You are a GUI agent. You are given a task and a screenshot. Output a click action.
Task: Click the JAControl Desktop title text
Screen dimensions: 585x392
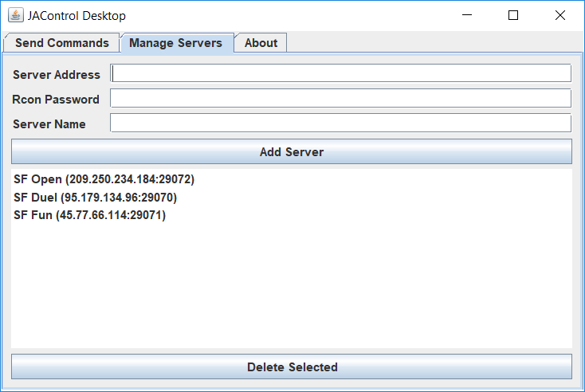point(77,16)
